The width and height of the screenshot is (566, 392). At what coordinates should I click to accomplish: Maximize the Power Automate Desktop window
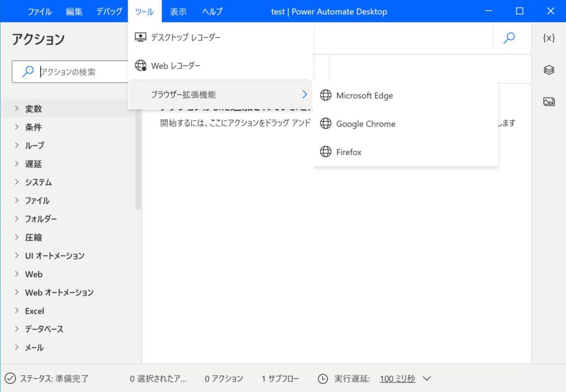tap(520, 11)
